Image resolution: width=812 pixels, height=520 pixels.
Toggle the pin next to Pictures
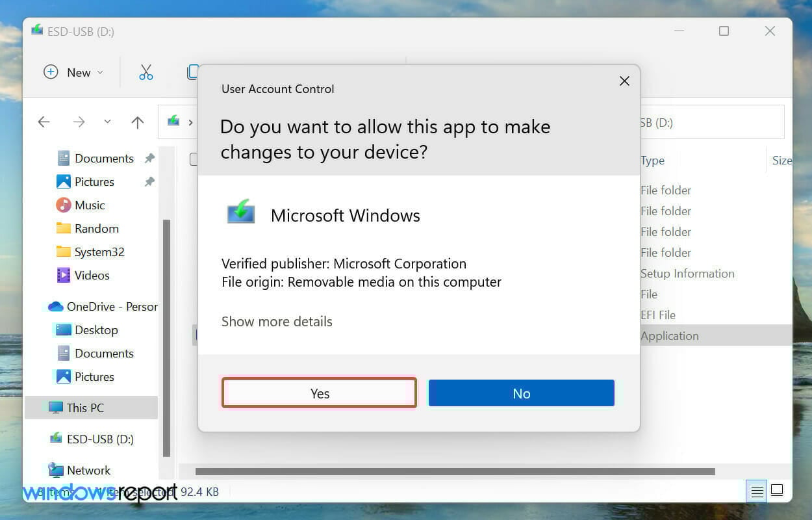pyautogui.click(x=149, y=181)
